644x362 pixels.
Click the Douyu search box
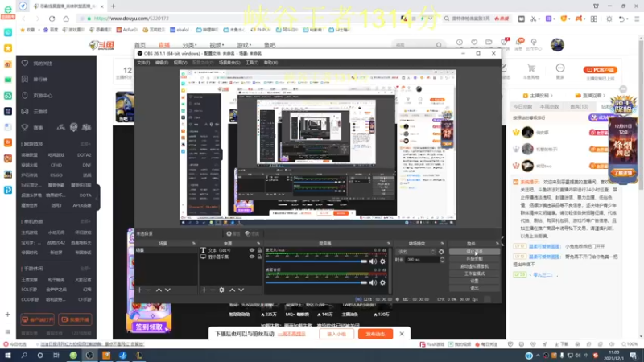(418, 45)
